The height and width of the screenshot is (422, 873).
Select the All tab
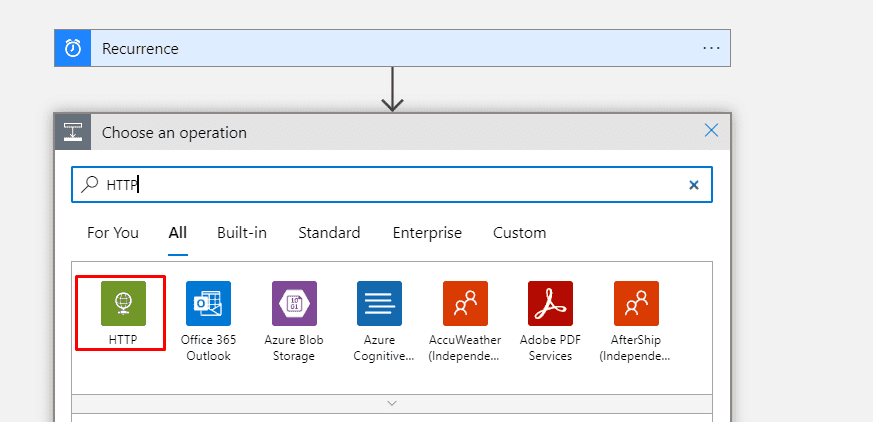tap(178, 233)
